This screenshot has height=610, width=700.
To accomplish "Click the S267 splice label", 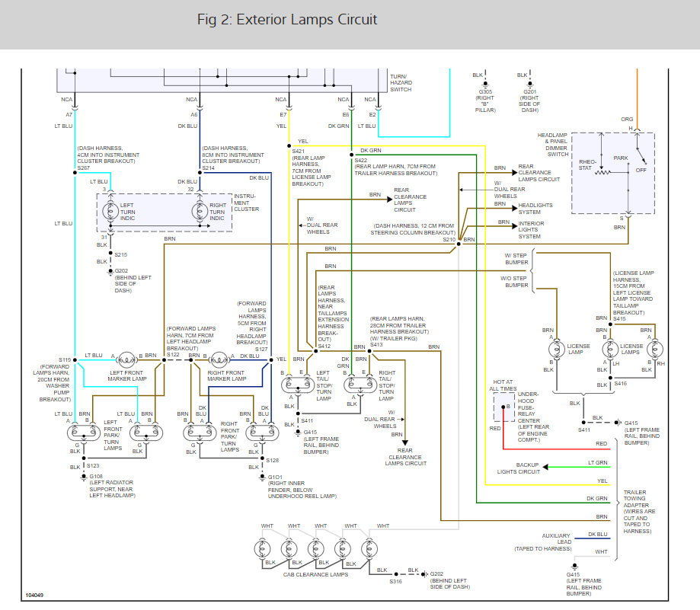I will pos(84,168).
